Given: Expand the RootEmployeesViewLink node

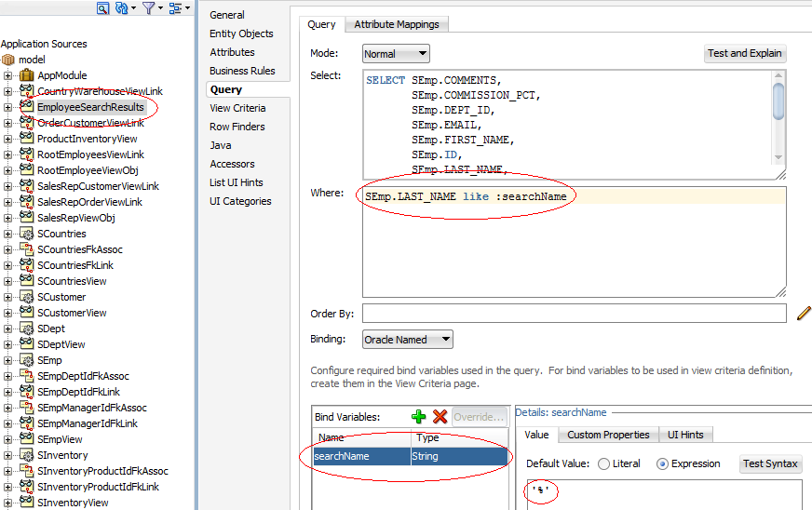Looking at the screenshot, I should point(7,154).
